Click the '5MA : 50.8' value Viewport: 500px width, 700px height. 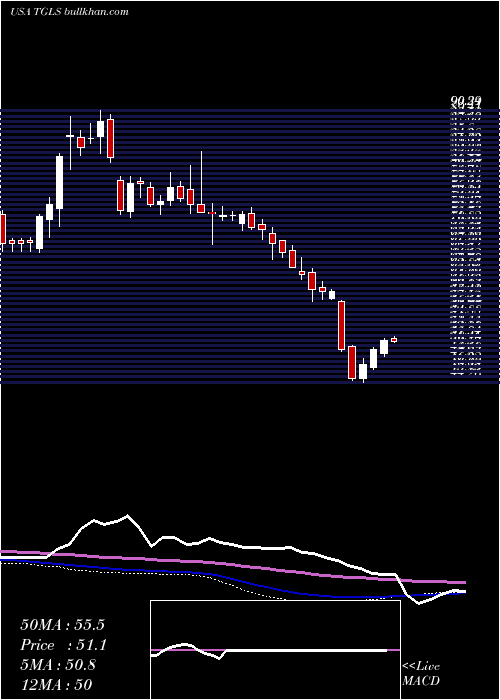[x=58, y=664]
